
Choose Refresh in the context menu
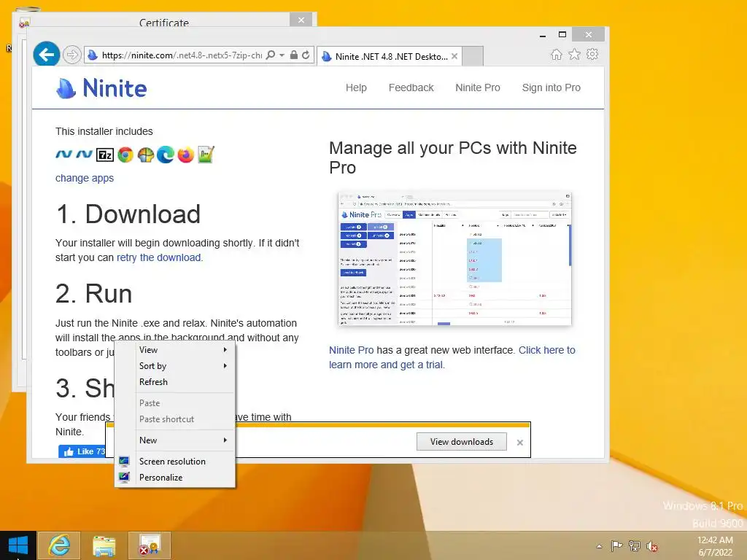pos(175,382)
